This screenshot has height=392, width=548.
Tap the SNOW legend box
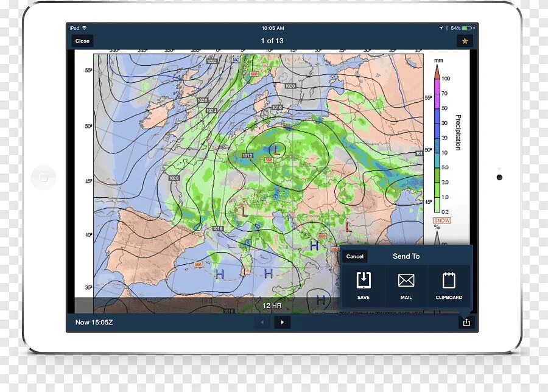[442, 220]
